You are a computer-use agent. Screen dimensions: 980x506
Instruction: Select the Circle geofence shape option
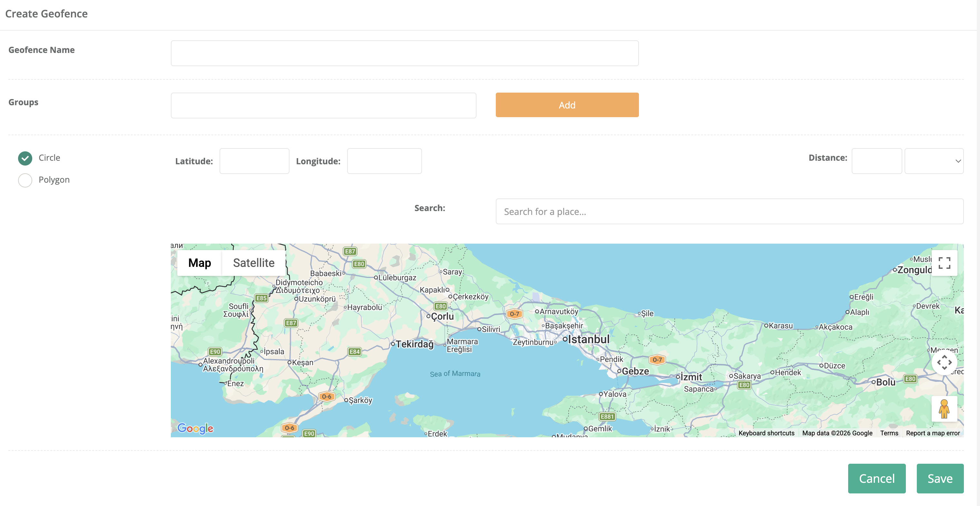tap(25, 158)
